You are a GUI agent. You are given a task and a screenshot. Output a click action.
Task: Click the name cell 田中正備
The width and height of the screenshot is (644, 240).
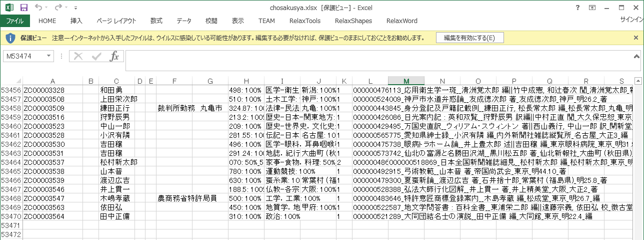(x=116, y=216)
